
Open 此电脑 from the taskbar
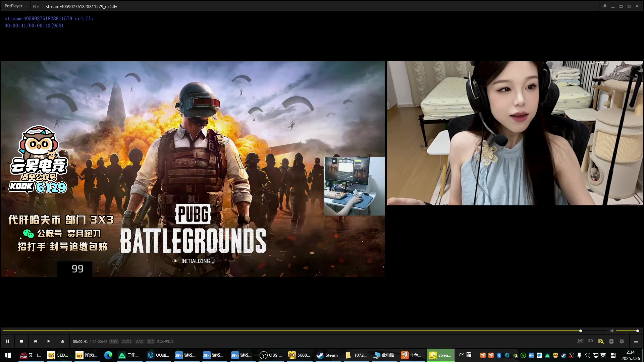coord(384,355)
